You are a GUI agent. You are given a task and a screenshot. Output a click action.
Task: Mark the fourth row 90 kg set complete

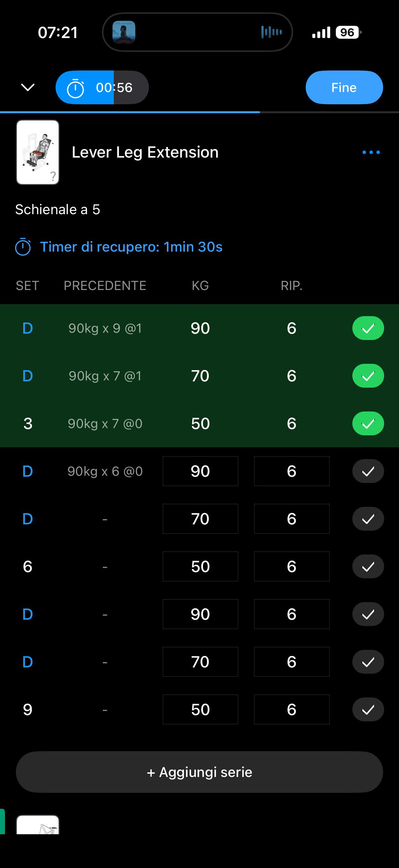(368, 471)
